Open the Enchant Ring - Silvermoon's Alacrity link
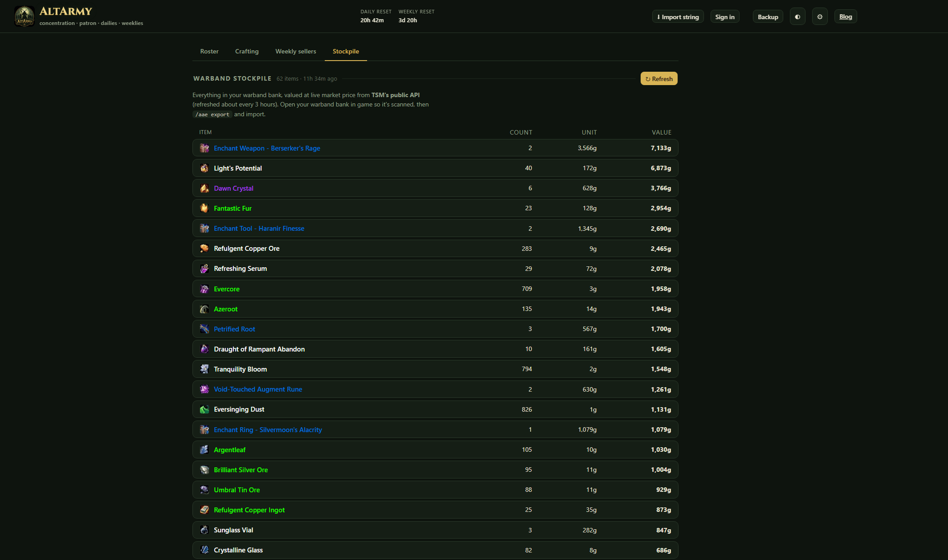Screen dimensions: 948x560 coord(268,430)
